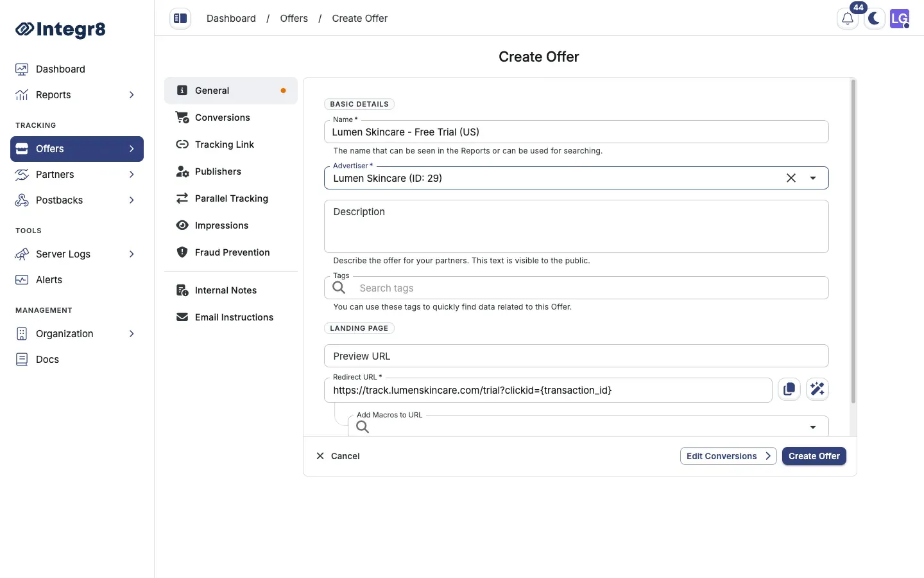Expand the Partners chevron

[x=132, y=175]
